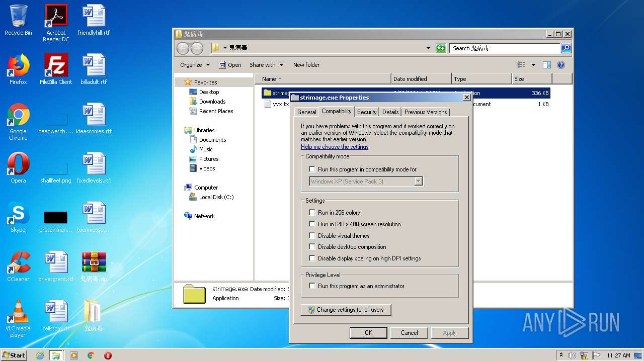Open Windows Media Player taskbar icon
Screen dimensions: 644x362
pos(74,355)
